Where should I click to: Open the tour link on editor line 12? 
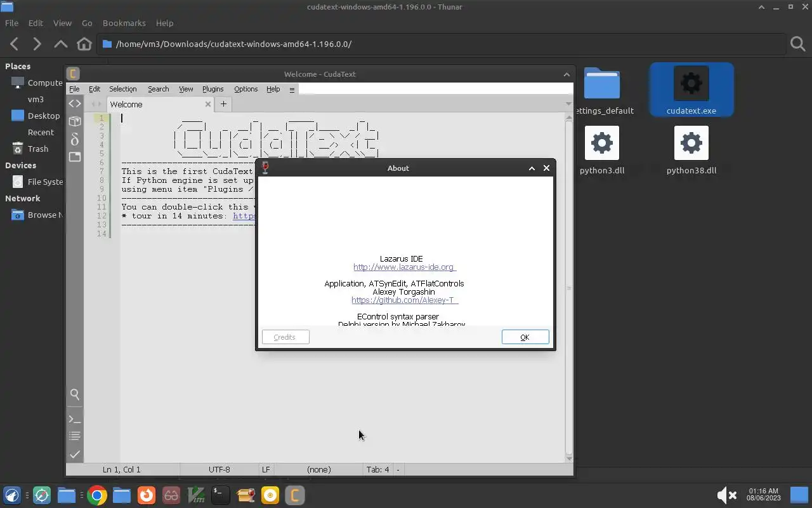point(244,216)
